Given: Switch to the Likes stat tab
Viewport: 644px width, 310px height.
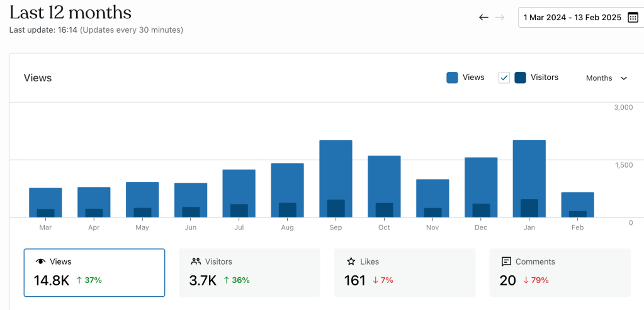Looking at the screenshot, I should pos(405,272).
